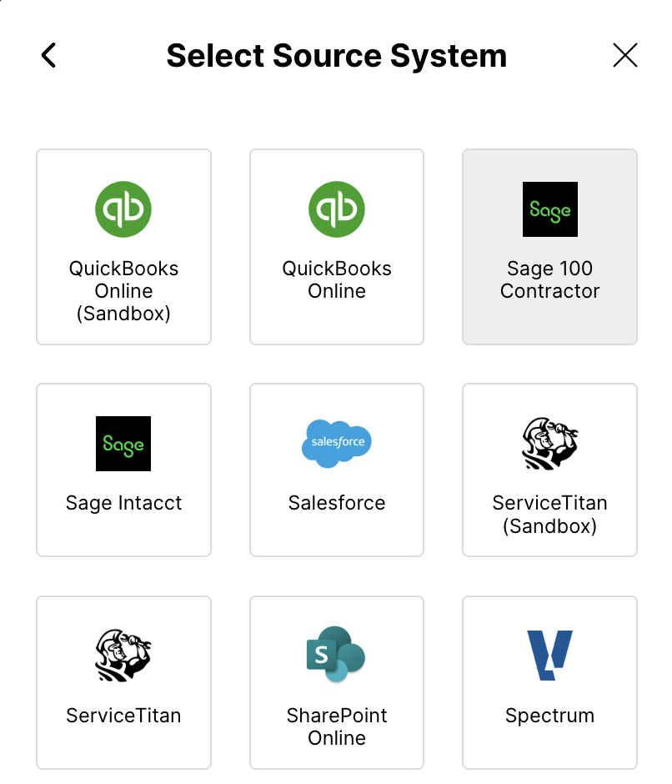672x784 pixels.
Task: Close the Select Source System dialog
Action: pos(624,56)
